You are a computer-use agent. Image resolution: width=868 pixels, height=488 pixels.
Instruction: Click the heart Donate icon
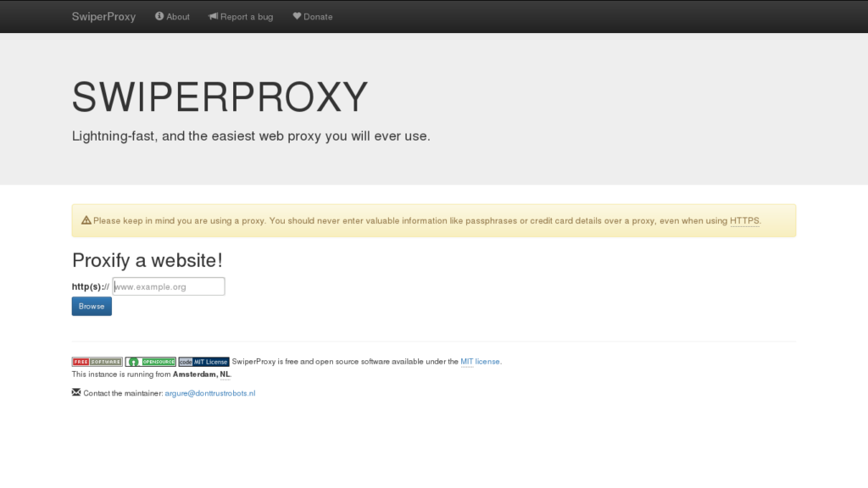pyautogui.click(x=297, y=16)
